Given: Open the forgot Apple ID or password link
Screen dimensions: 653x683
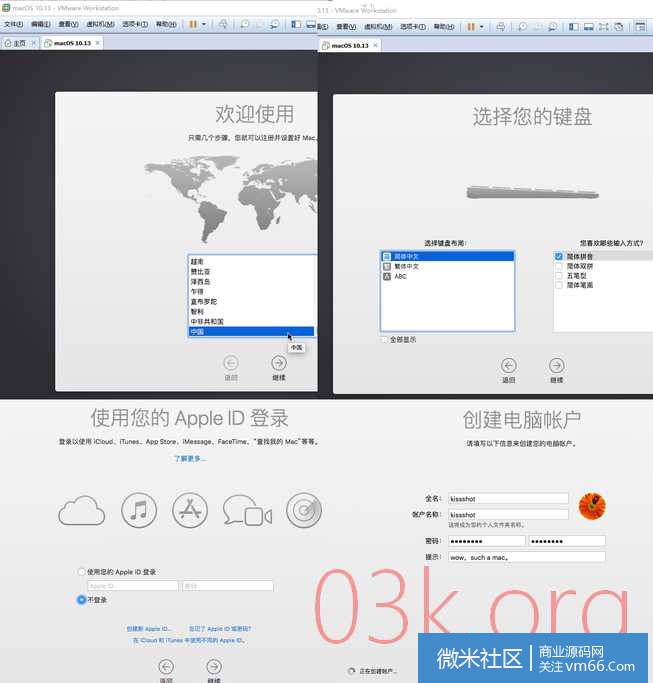Looking at the screenshot, I should (220, 629).
